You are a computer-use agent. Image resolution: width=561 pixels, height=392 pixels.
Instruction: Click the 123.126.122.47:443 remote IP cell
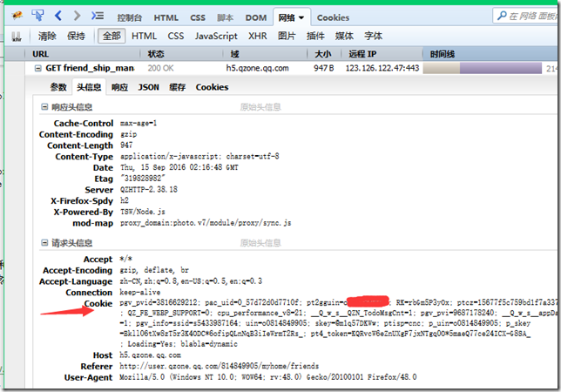pos(382,68)
